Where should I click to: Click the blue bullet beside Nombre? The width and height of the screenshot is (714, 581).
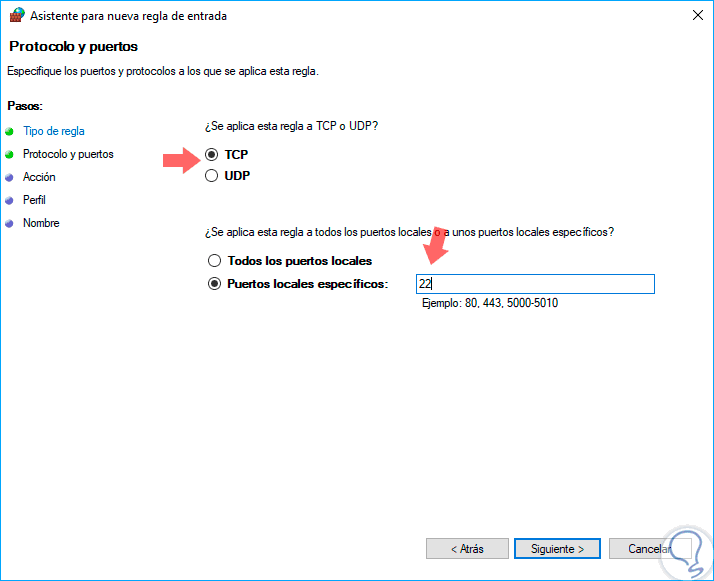(10, 223)
